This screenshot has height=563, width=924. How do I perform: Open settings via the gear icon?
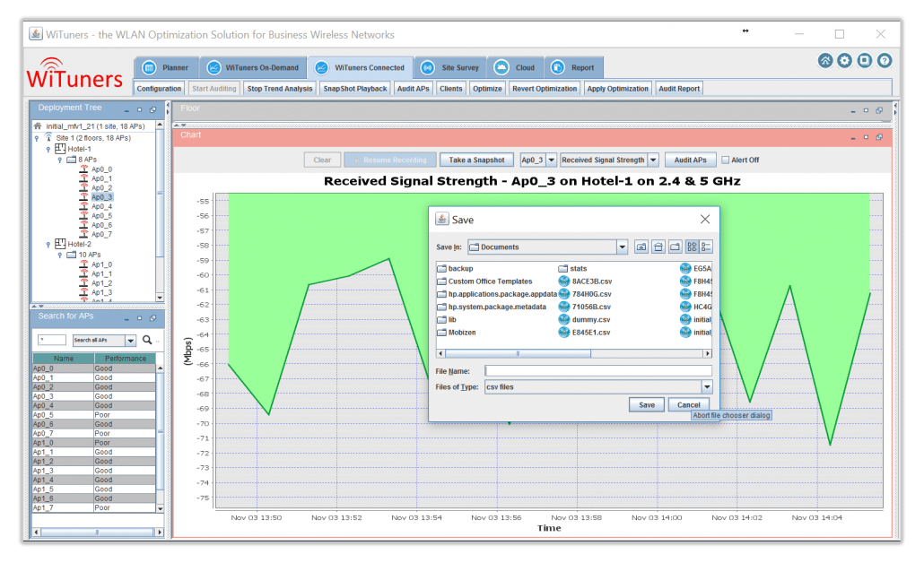coord(844,61)
